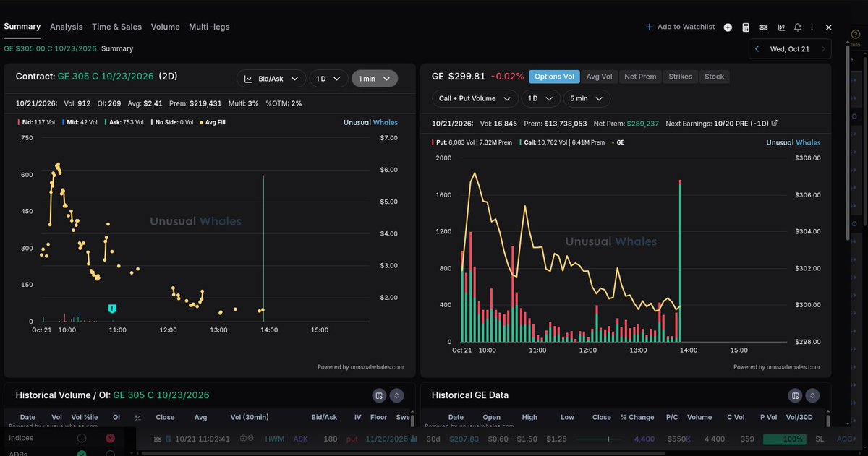Click the bell alert icon
The image size is (868, 456).
tap(798, 27)
